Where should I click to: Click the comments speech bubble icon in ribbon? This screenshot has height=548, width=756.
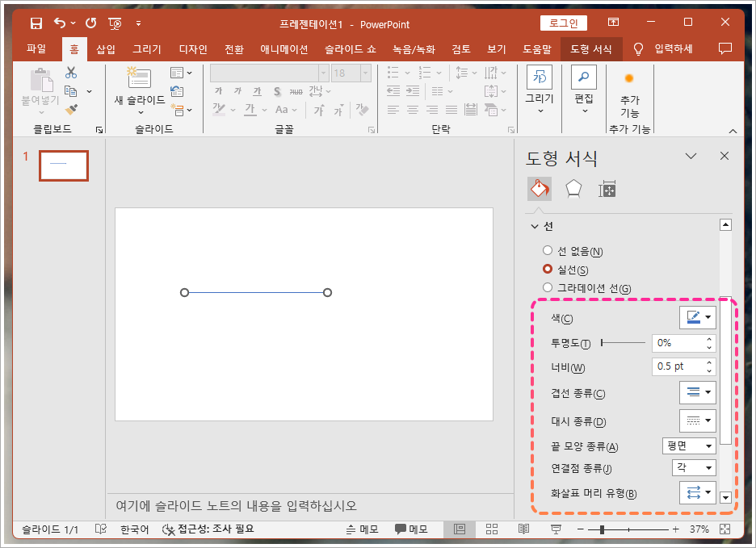coord(724,48)
